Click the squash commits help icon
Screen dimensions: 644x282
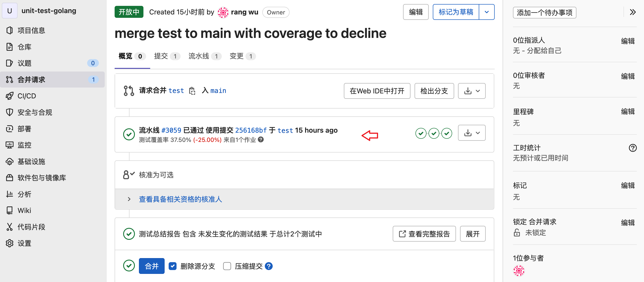tap(269, 266)
